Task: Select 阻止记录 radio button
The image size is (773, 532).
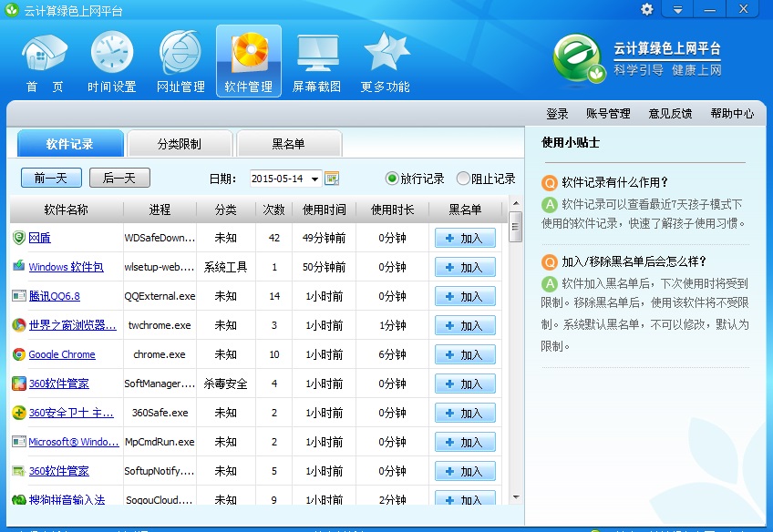Action: 463,179
